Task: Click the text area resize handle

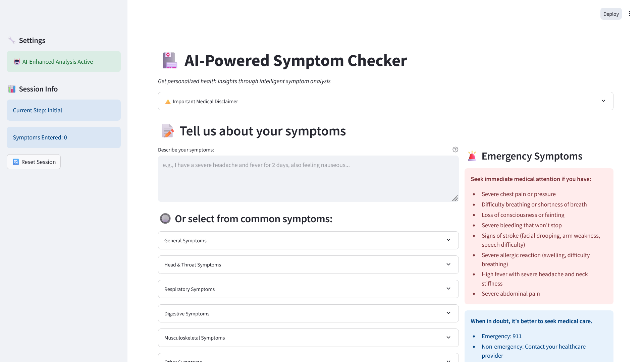Action: coord(455,198)
